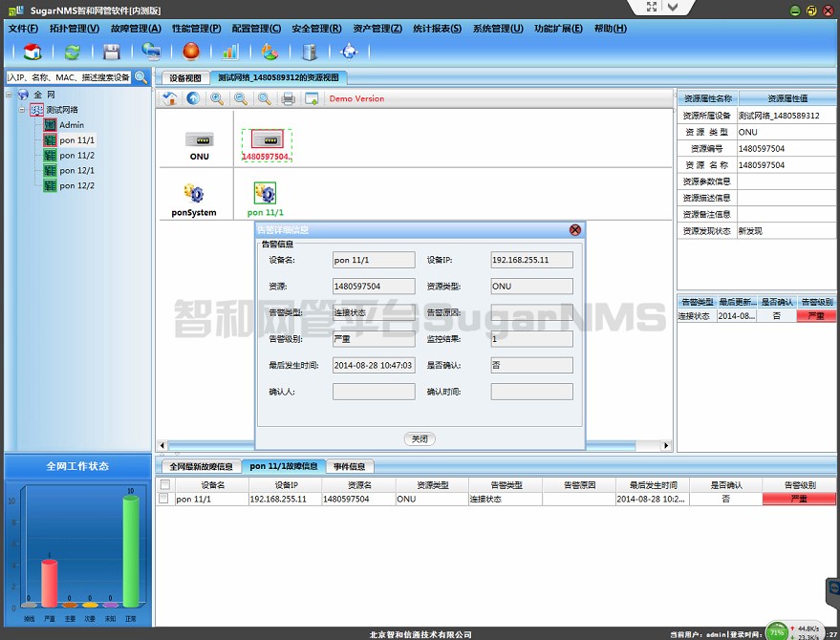Toggle the header checkbox in fault table
The width and height of the screenshot is (840, 640).
165,484
